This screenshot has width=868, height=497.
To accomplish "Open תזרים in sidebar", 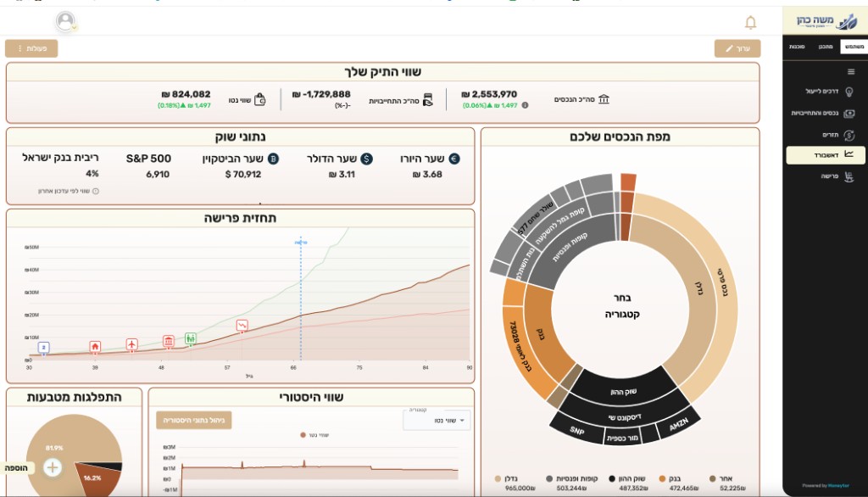I will click(837, 135).
